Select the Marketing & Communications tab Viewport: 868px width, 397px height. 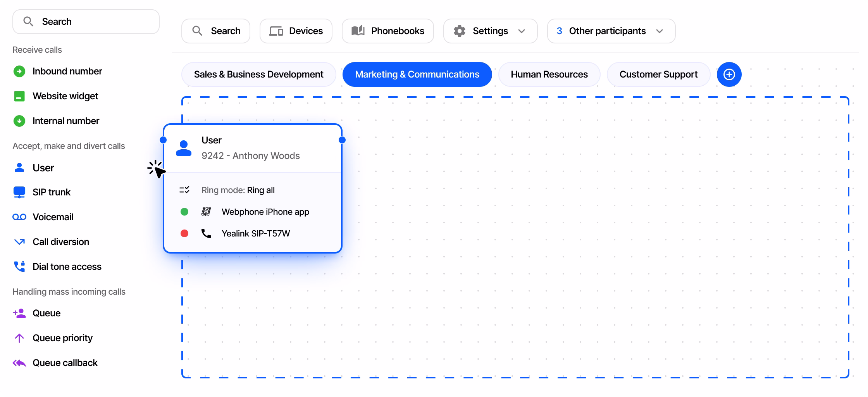pos(417,74)
